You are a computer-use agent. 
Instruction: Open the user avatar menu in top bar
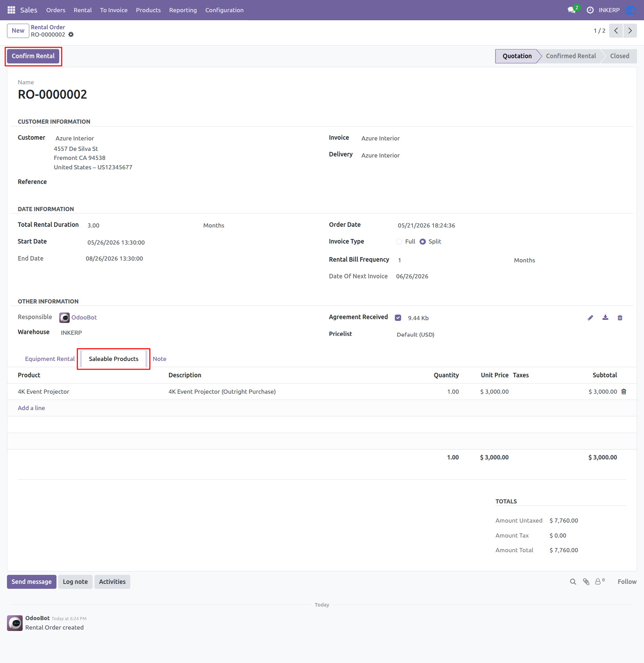click(x=631, y=10)
